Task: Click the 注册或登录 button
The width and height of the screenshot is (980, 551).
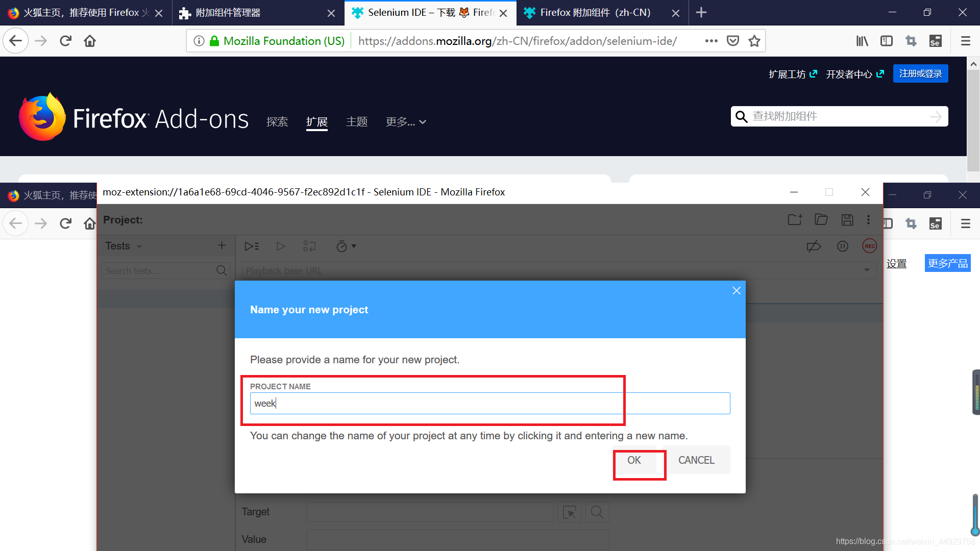Action: click(921, 74)
